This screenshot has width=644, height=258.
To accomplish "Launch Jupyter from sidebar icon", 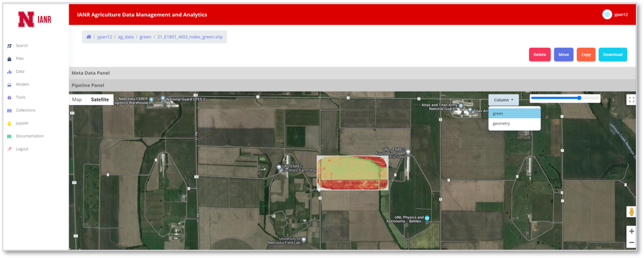I will click(x=9, y=123).
